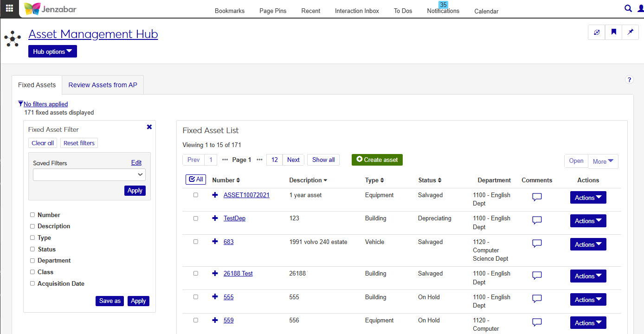644x334 pixels.
Task: Check the Acquisition Date filter option
Action: point(32,283)
